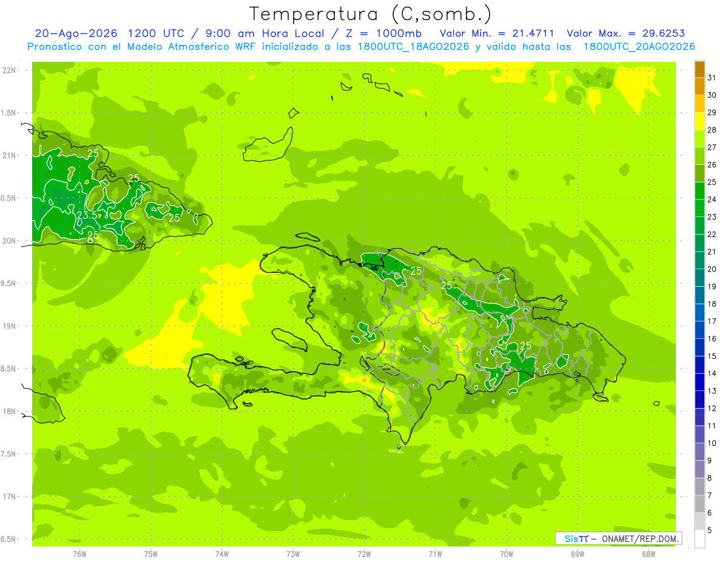Viewport: 728px width, 562px height.
Task: Click the legend value "20"
Action: pyautogui.click(x=712, y=269)
